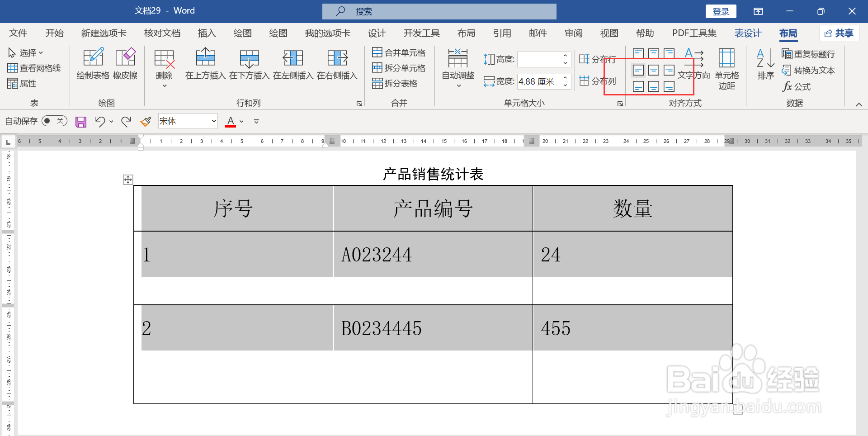Click the 登录 sign-in button
This screenshot has height=436, width=868.
pos(721,11)
